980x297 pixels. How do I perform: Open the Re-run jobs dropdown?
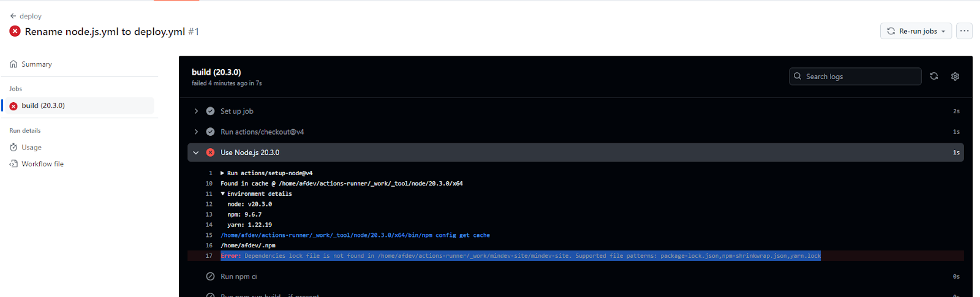pyautogui.click(x=916, y=31)
